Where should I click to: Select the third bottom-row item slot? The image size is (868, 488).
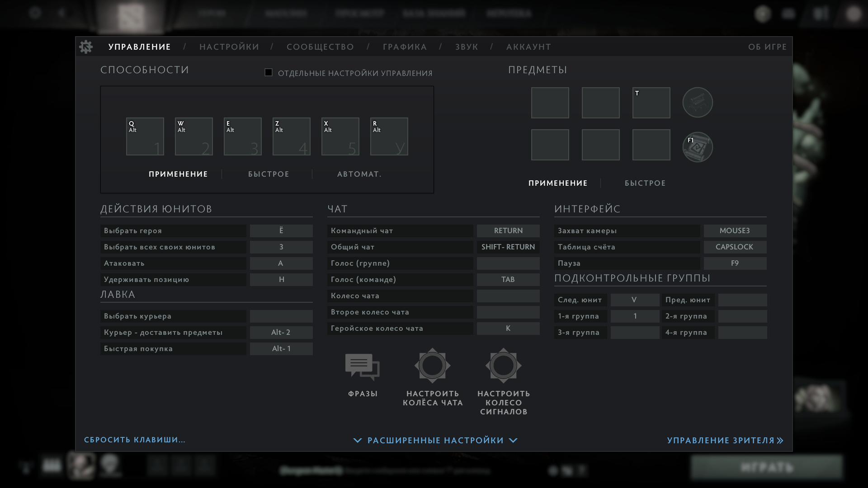click(651, 145)
